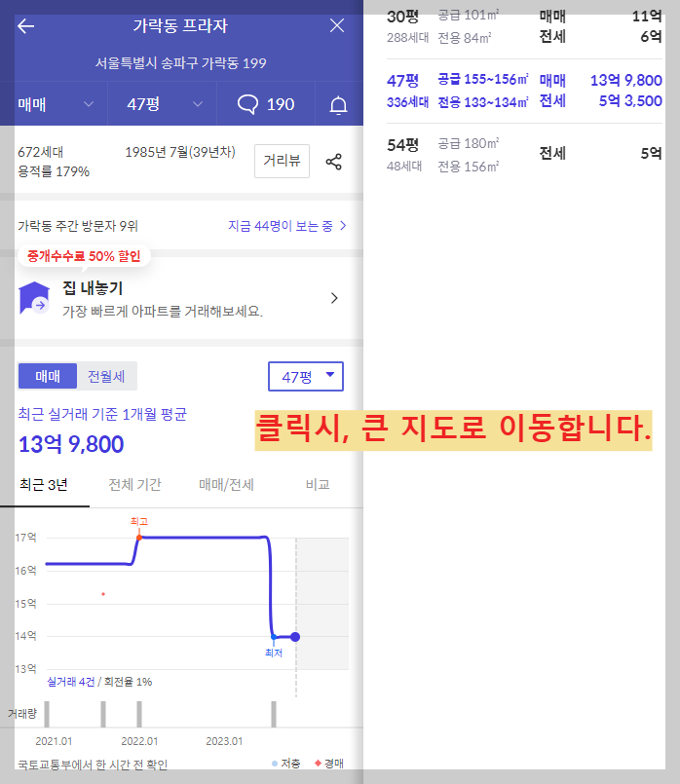Viewport: 680px width, 784px height.
Task: Open the 매매 deal type dropdown in header
Action: pos(55,104)
